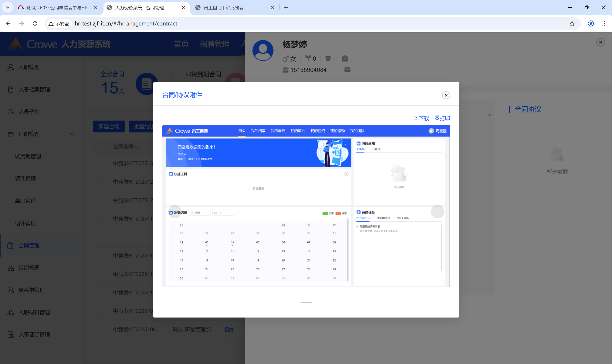
Task: Open 组织管理 sidebar item
Action: [29, 268]
